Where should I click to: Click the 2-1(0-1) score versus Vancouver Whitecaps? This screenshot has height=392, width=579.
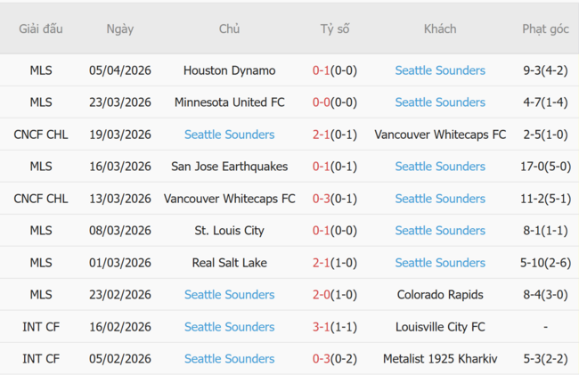click(x=335, y=135)
